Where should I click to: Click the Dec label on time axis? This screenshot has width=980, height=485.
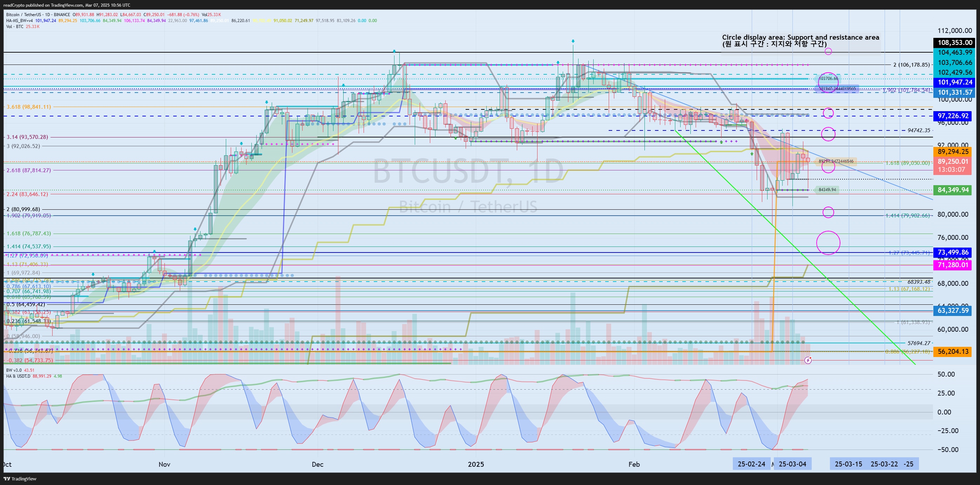[x=317, y=464]
